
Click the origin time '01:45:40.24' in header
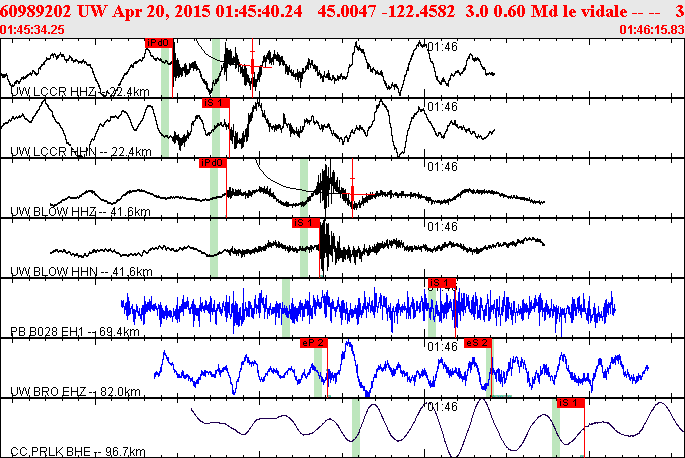(259, 11)
